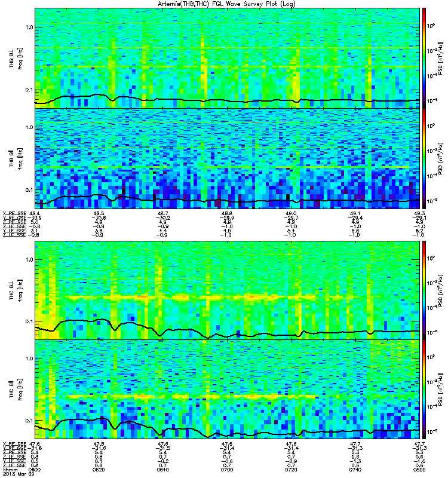Click the plot title "Artemis(THB,THC) FGL Wave Survey Plot (Log)"
Viewport: 448px width, 478px height.
tap(226, 4)
